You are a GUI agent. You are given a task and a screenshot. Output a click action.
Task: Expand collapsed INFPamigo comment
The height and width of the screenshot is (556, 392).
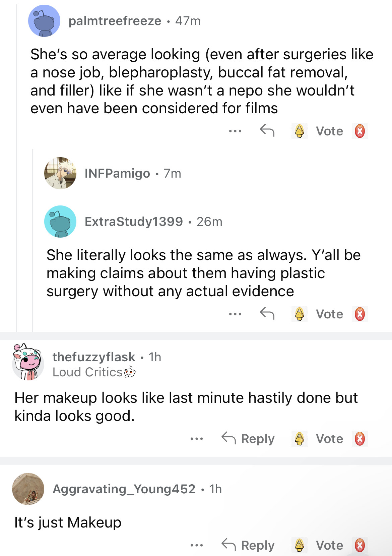(x=117, y=173)
